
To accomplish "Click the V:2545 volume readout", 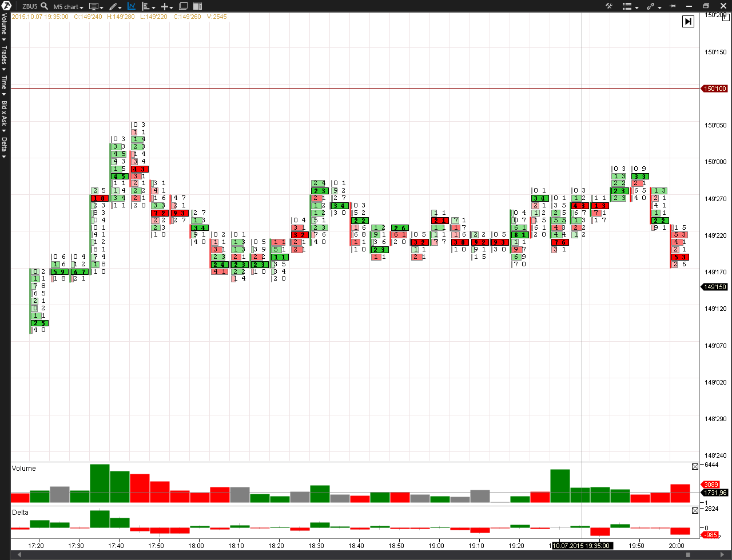I will (x=216, y=17).
